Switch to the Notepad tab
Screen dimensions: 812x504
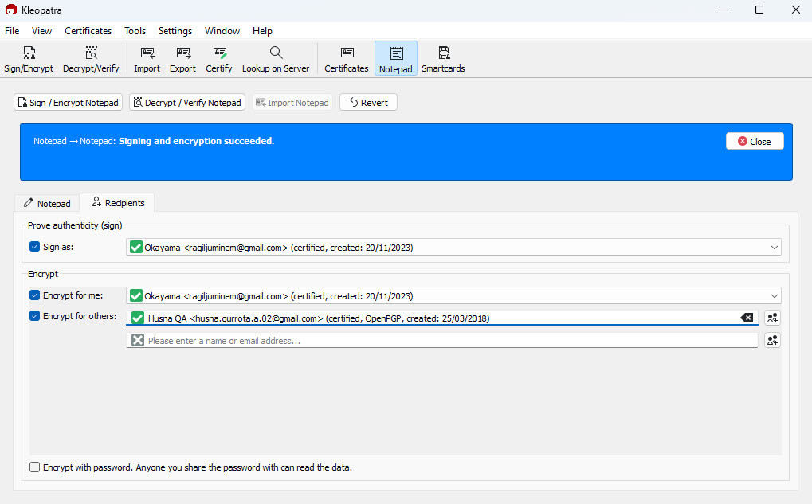[47, 203]
